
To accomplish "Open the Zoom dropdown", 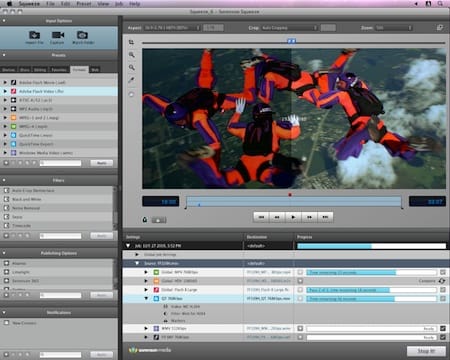I will [x=394, y=28].
